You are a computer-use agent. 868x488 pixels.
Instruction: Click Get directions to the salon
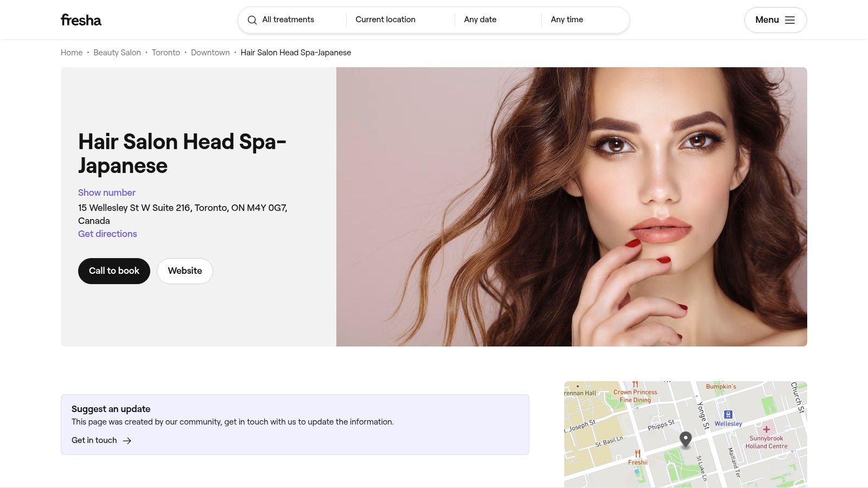point(107,234)
